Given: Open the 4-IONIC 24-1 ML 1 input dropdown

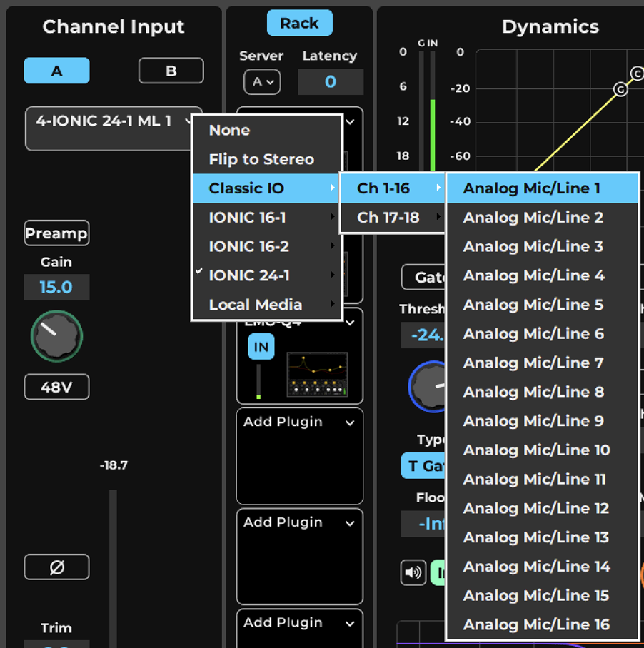Looking at the screenshot, I should [109, 129].
